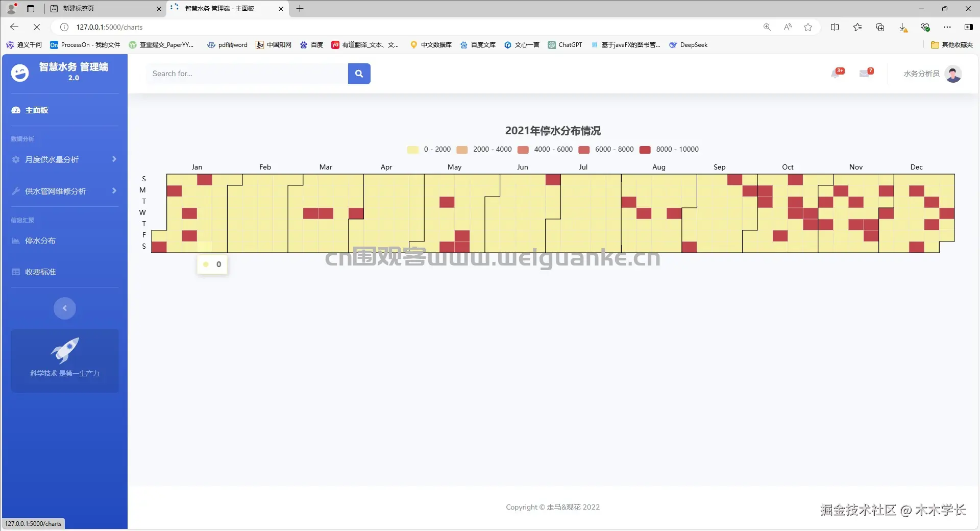Open 百度文库 bookmark
This screenshot has width=980, height=531.
[478, 45]
